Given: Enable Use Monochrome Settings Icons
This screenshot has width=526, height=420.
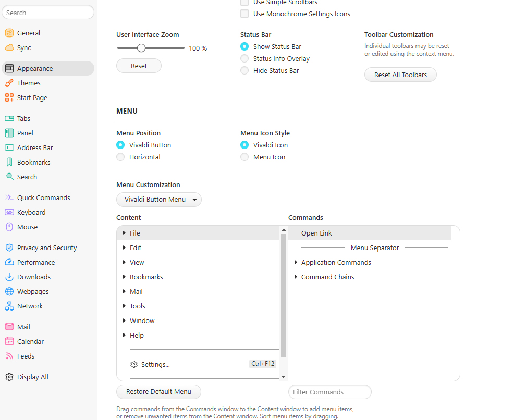Looking at the screenshot, I should tap(244, 14).
